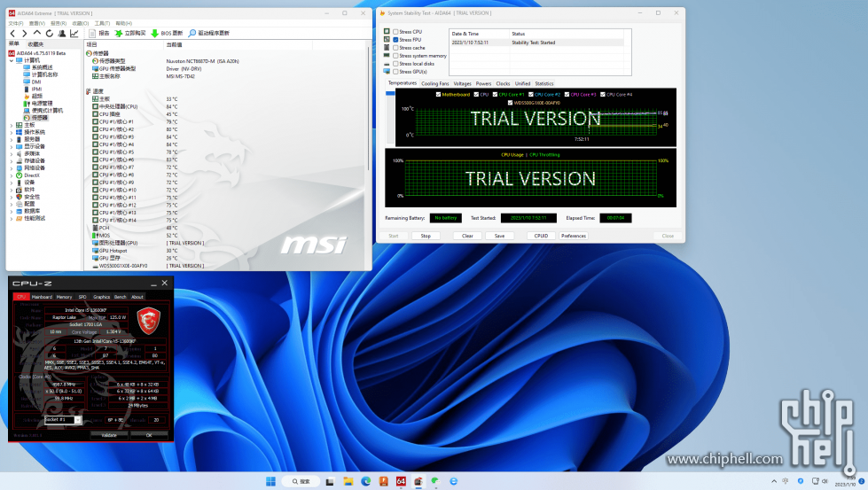Collapse the Computer (计算机) tree node
The height and width of the screenshot is (490, 868).
pyautogui.click(x=11, y=60)
